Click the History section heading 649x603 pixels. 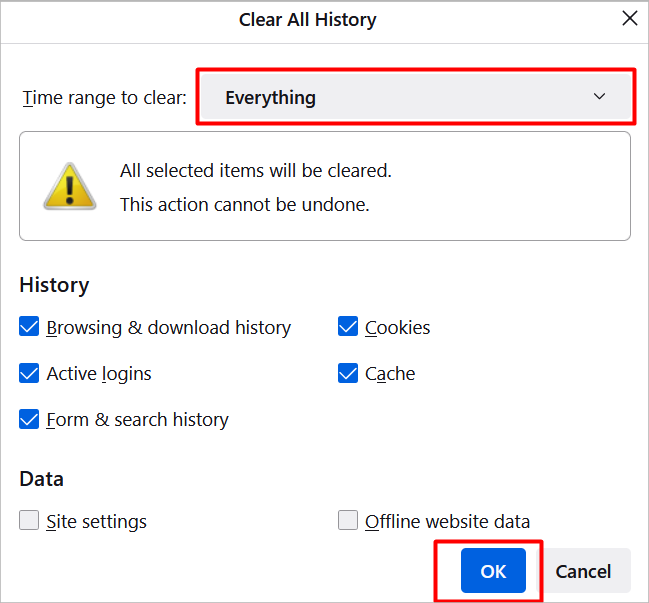pos(54,285)
